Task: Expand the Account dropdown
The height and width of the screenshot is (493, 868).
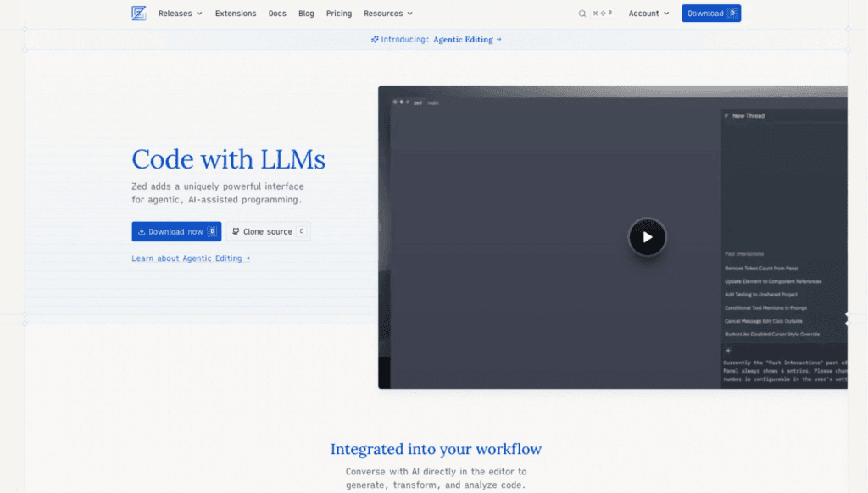Action: coord(648,14)
